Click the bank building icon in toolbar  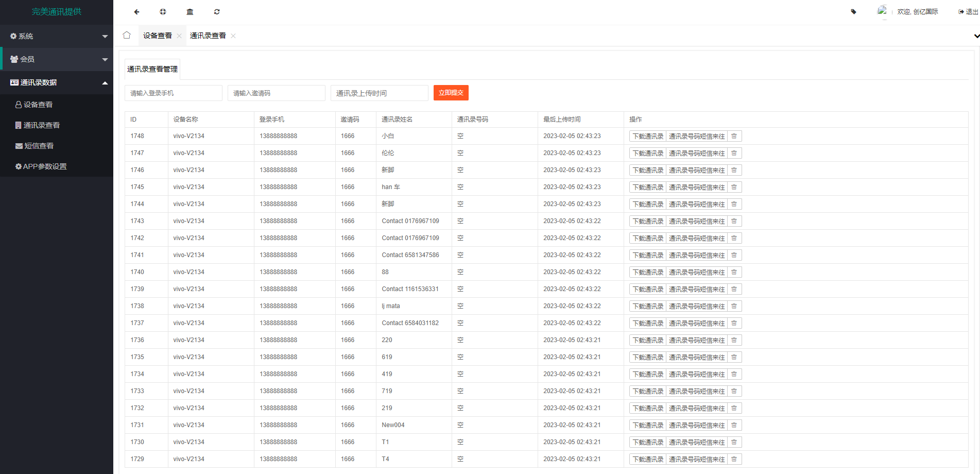click(x=190, y=12)
